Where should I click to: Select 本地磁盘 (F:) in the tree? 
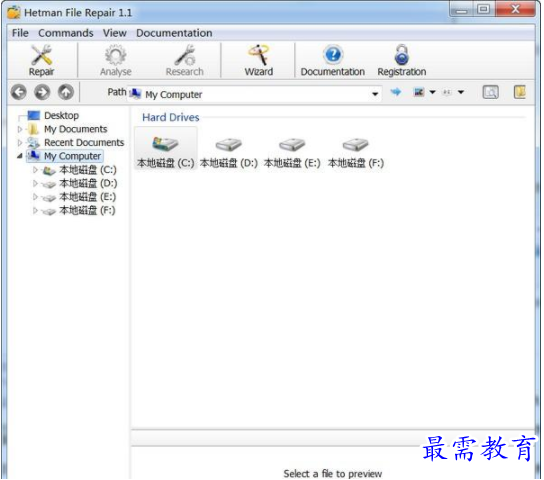pos(87,210)
